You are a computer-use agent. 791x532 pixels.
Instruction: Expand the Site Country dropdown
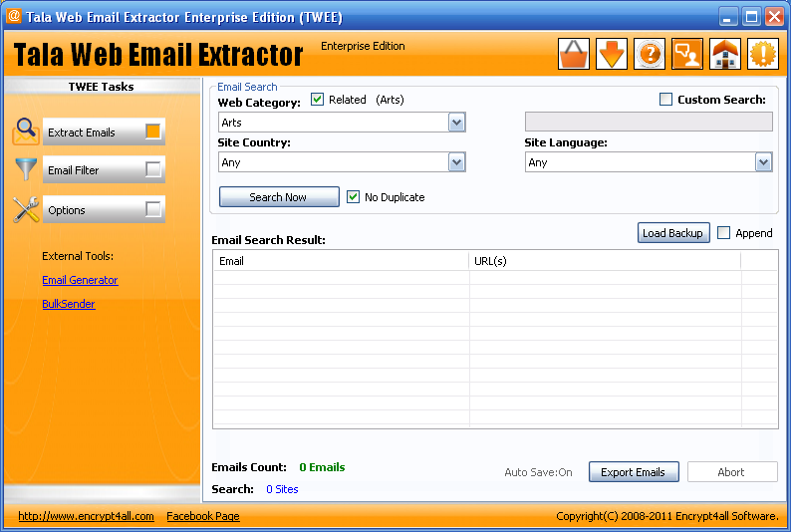[x=456, y=162]
